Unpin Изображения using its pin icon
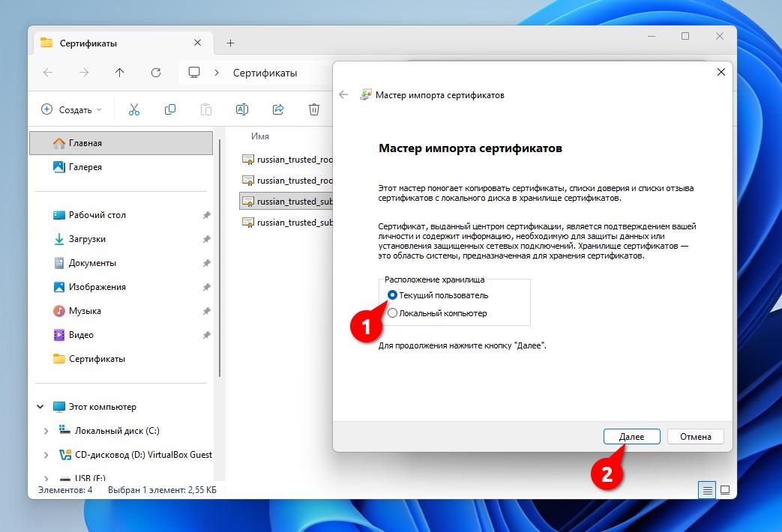The height and width of the screenshot is (532, 782). click(206, 287)
